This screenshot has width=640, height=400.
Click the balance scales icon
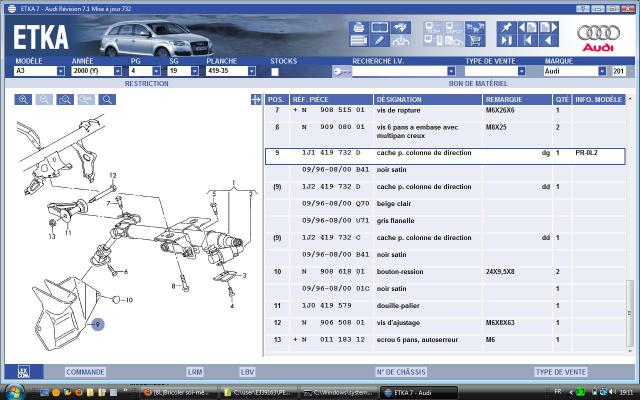[400, 40]
